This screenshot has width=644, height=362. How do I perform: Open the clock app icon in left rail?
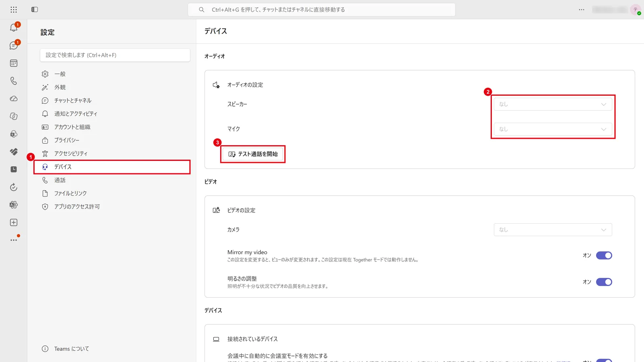(x=14, y=169)
